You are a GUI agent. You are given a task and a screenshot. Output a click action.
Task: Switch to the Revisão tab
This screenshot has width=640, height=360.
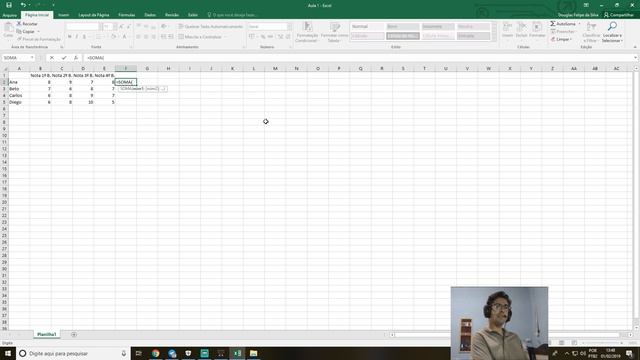pos(172,15)
